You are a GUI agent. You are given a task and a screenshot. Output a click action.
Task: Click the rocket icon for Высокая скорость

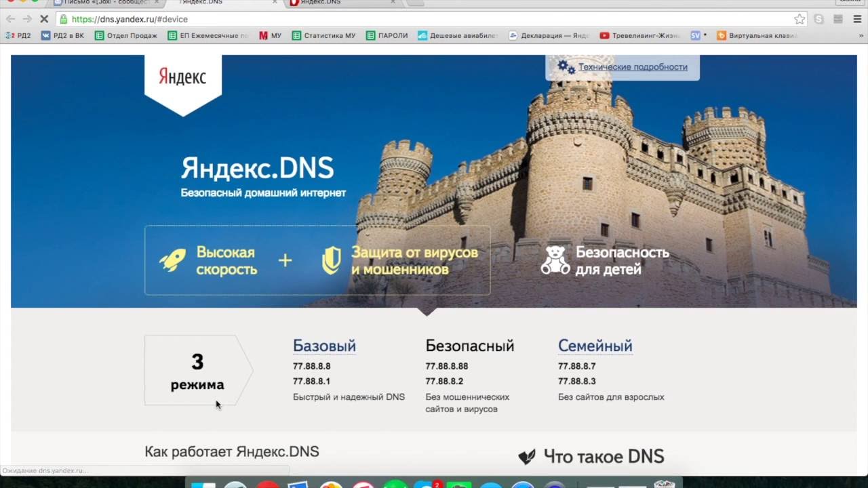[172, 260]
